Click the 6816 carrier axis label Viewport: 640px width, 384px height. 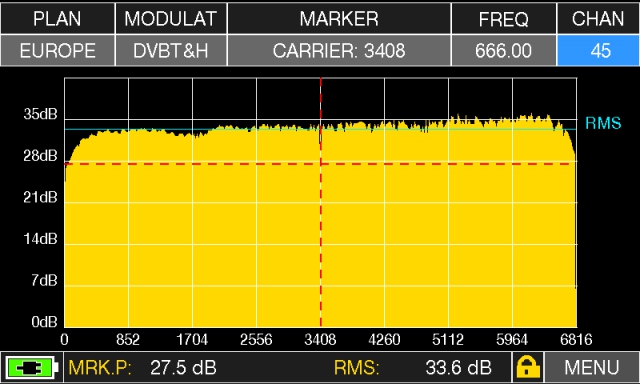576,340
